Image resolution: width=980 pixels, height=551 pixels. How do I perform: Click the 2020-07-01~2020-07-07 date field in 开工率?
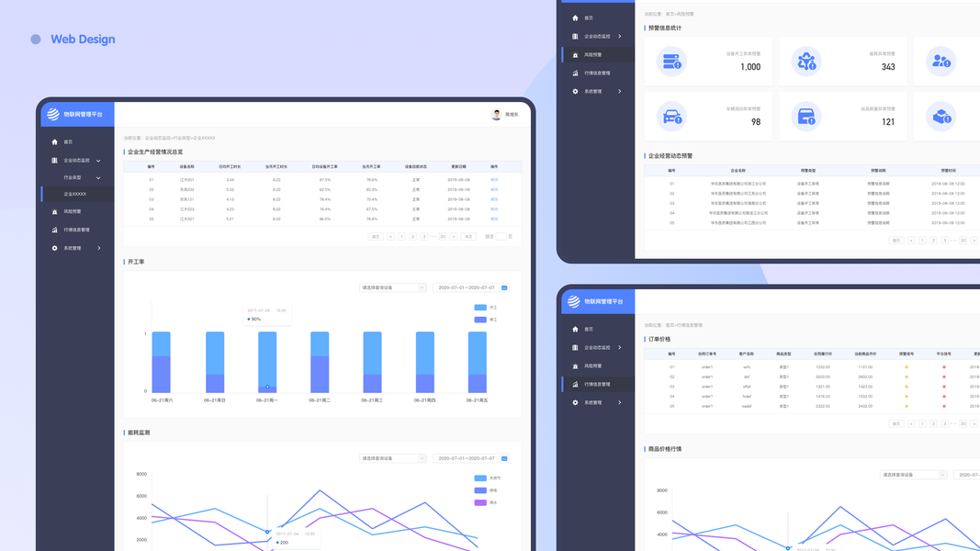pos(470,288)
